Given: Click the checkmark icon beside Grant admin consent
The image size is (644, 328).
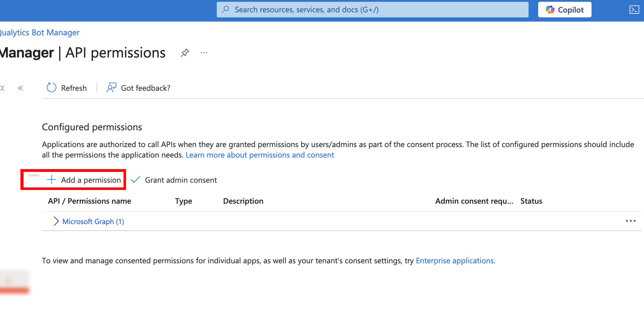Looking at the screenshot, I should coord(136,180).
